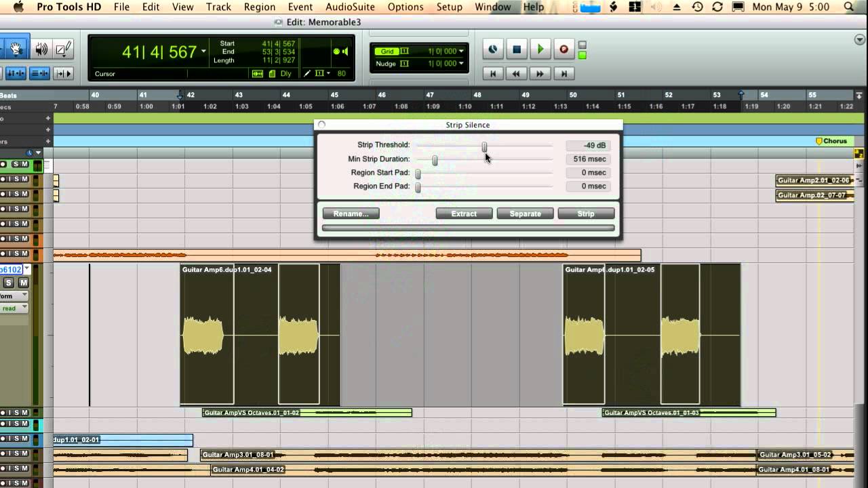Open the Region menu

point(260,7)
